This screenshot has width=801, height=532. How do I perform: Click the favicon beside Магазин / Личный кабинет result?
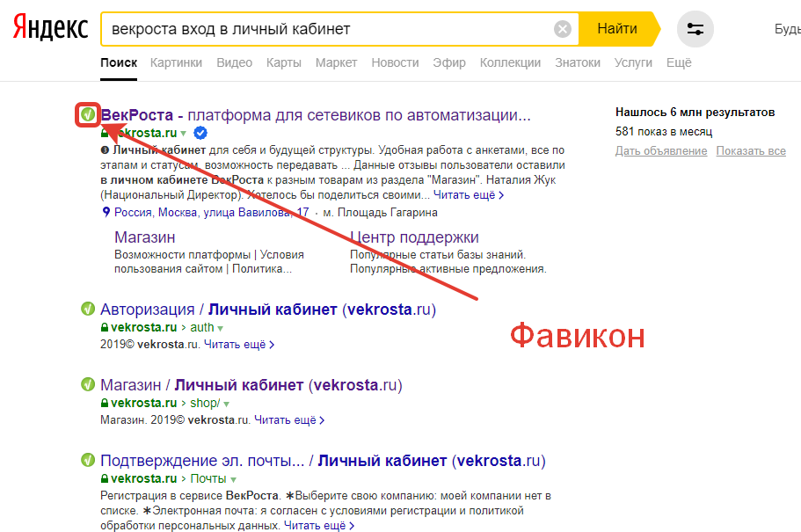click(x=88, y=384)
